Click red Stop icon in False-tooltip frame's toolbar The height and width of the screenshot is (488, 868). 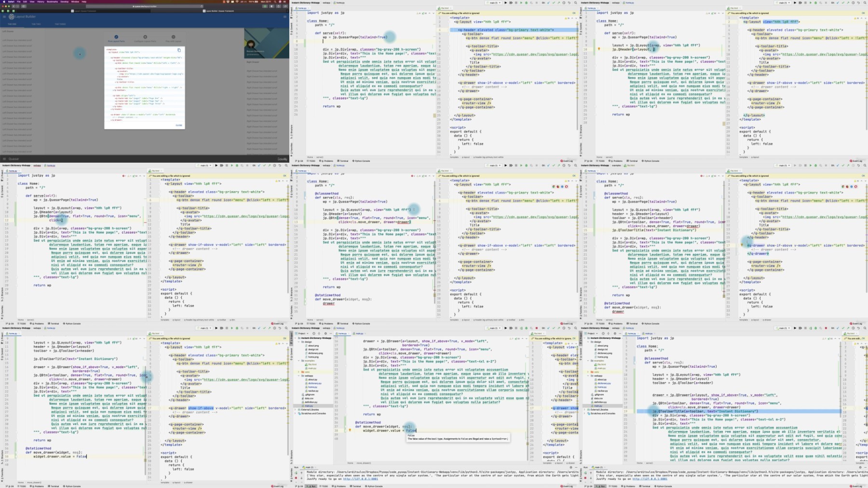pos(537,328)
